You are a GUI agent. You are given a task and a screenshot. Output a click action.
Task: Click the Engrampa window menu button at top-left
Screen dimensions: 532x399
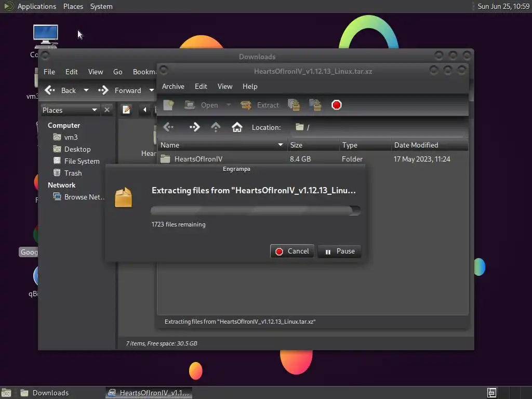pos(164,70)
